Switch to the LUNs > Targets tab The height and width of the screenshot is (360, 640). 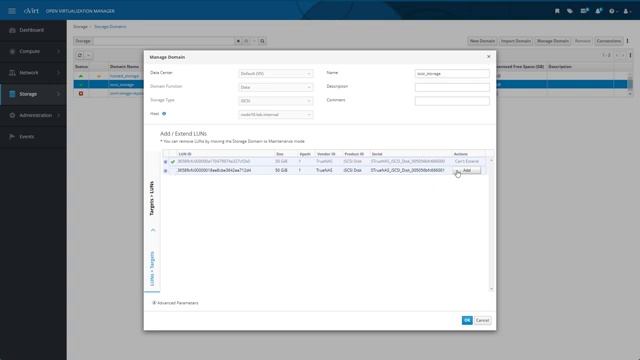(x=152, y=269)
